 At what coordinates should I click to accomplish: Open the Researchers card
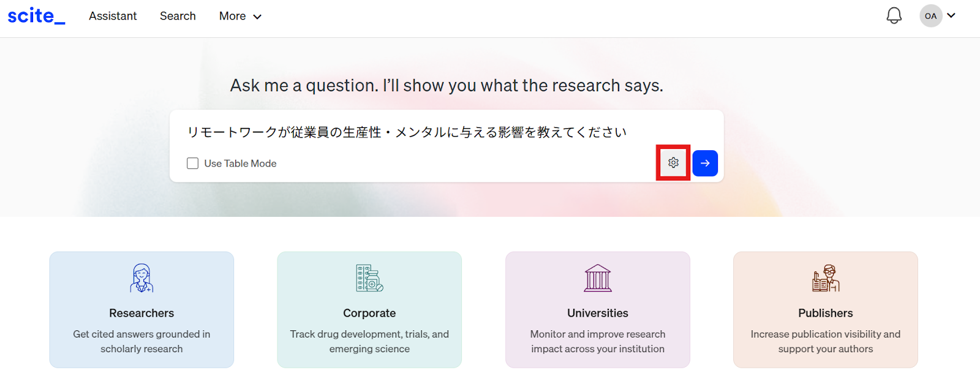pos(141,310)
